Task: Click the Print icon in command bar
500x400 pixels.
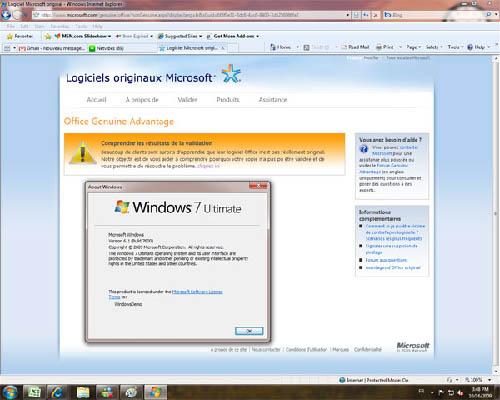Action: [x=384, y=47]
